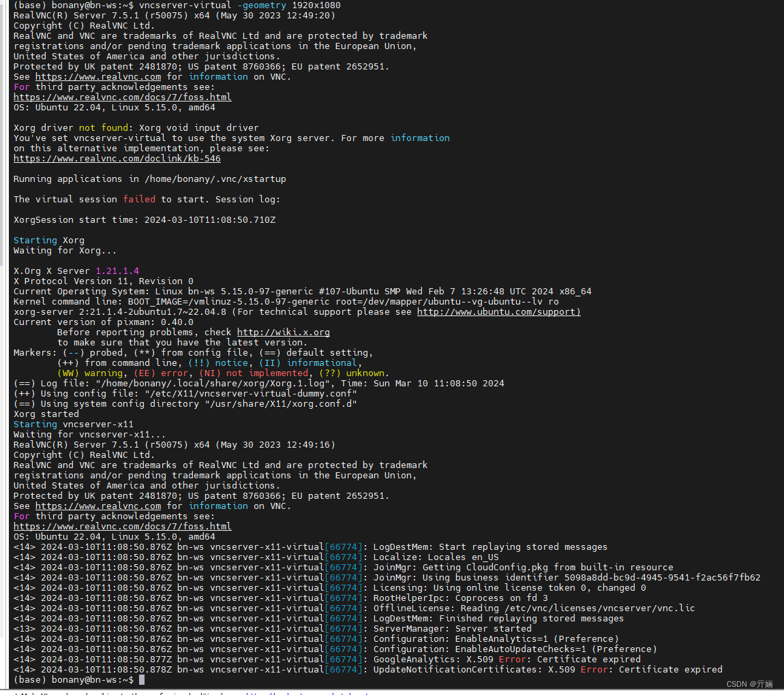Open the second foss.html link near bottom
This screenshot has height=695, width=784.
point(121,526)
